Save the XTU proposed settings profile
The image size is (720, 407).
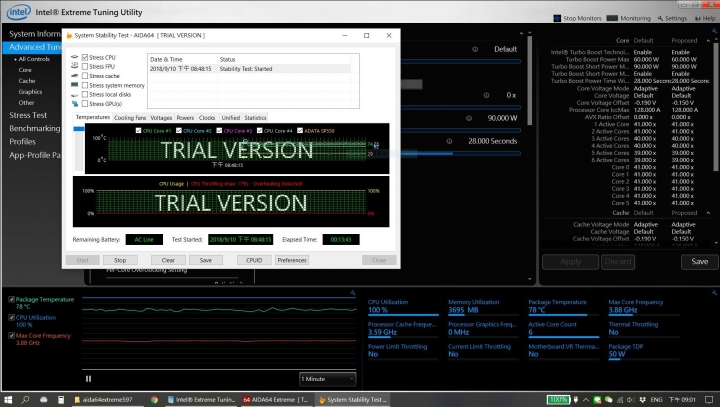coord(699,261)
